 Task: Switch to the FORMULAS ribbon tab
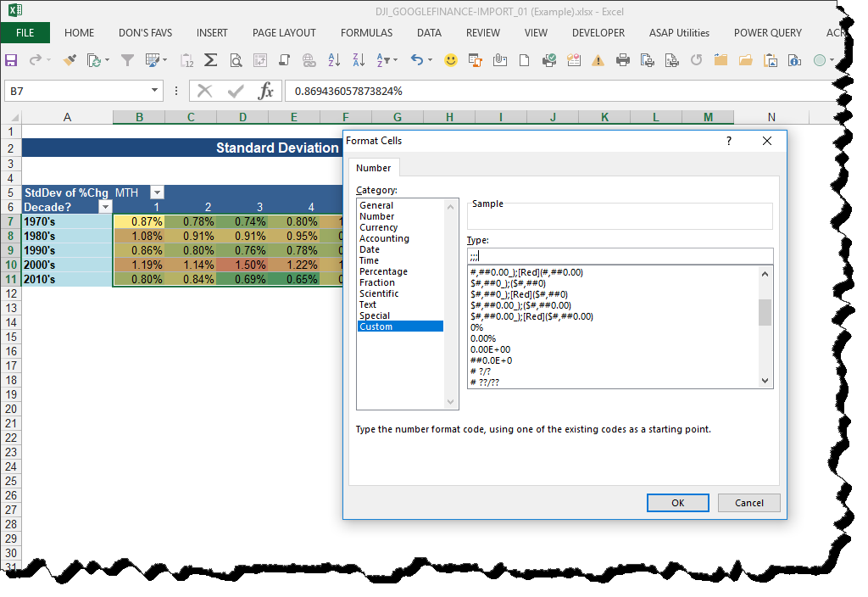[x=366, y=33]
